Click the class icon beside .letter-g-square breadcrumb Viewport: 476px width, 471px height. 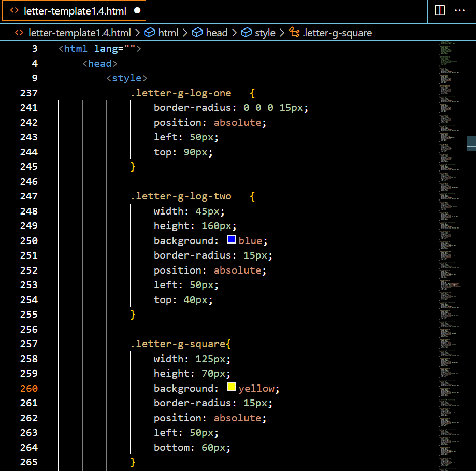click(294, 33)
